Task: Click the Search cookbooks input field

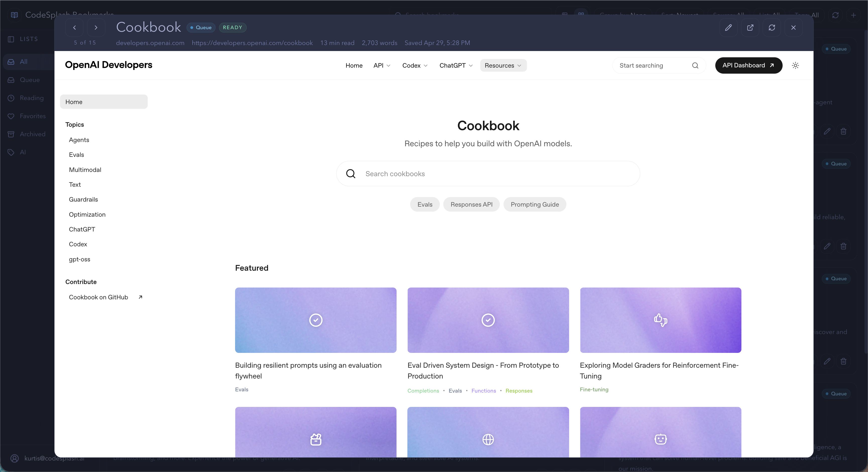Action: click(488, 174)
